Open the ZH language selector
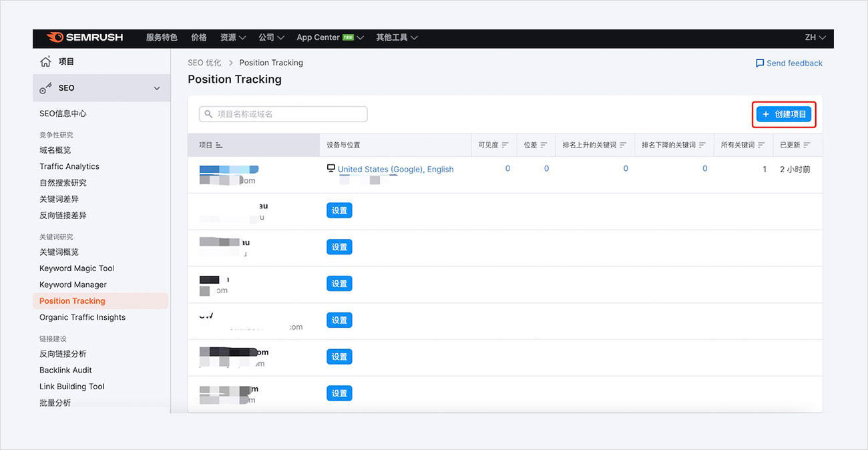The image size is (868, 450). [815, 37]
